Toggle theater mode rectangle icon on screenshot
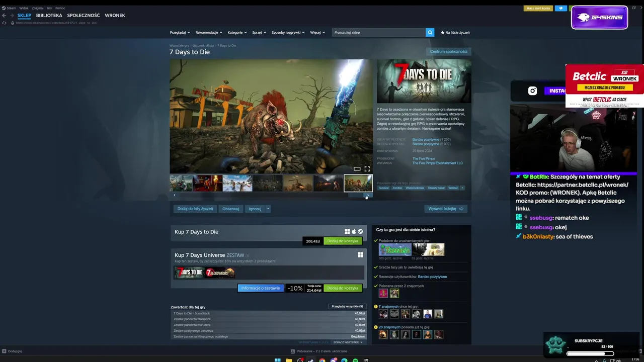 coord(357,169)
